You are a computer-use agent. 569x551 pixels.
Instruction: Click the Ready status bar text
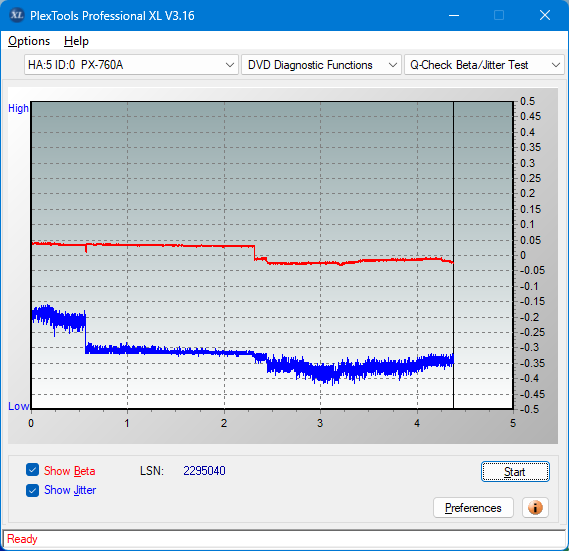click(22, 539)
